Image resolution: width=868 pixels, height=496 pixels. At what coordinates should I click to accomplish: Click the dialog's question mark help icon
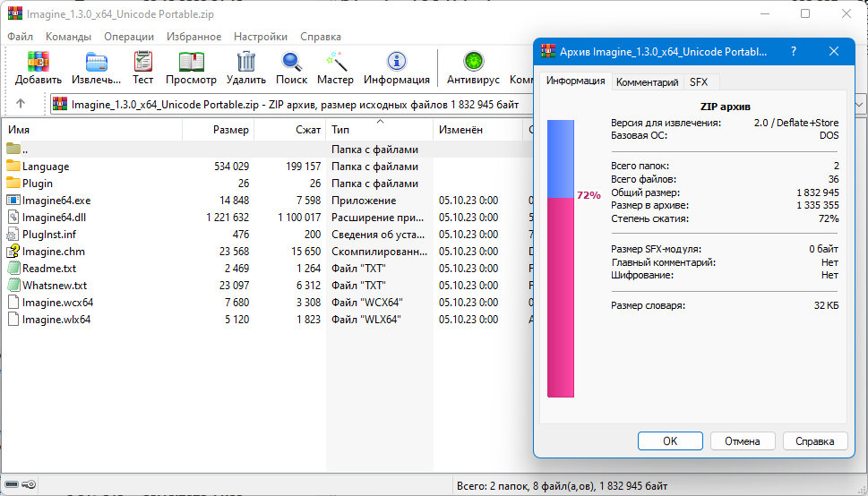[794, 52]
